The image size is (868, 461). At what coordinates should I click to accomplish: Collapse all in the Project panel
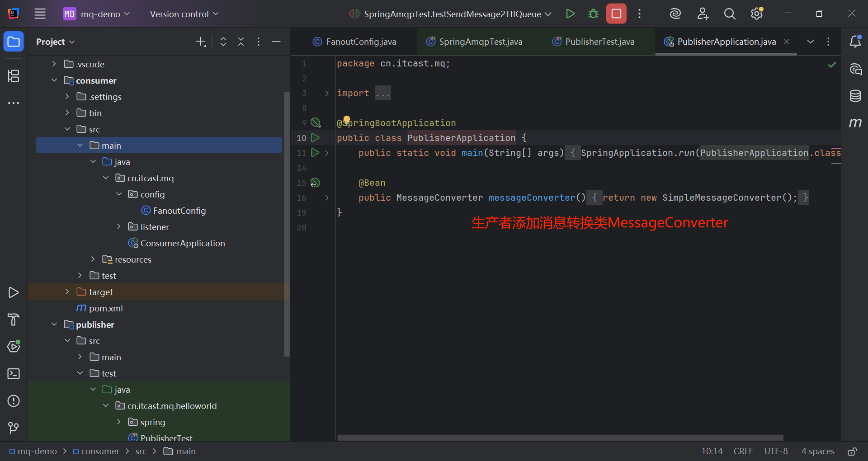(x=241, y=42)
